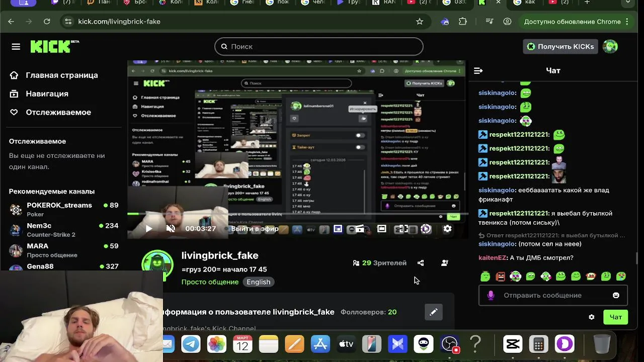Open Calculator from the Dock
Image resolution: width=644 pixels, height=362 pixels.
click(x=538, y=344)
